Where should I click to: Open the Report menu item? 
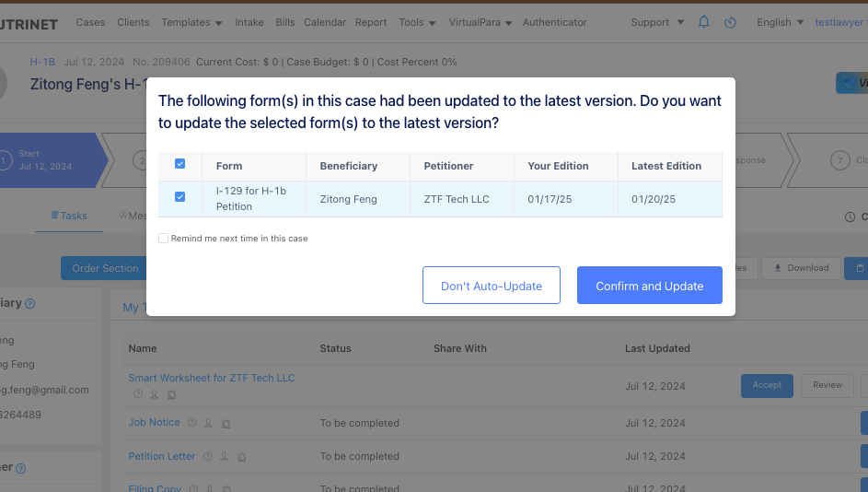(371, 23)
